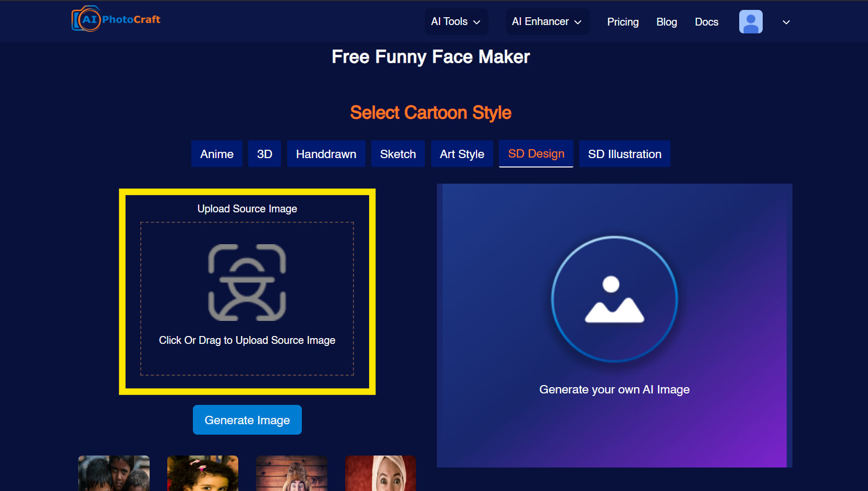This screenshot has height=491, width=868.
Task: Expand the AI Tools dropdown
Action: [x=456, y=21]
